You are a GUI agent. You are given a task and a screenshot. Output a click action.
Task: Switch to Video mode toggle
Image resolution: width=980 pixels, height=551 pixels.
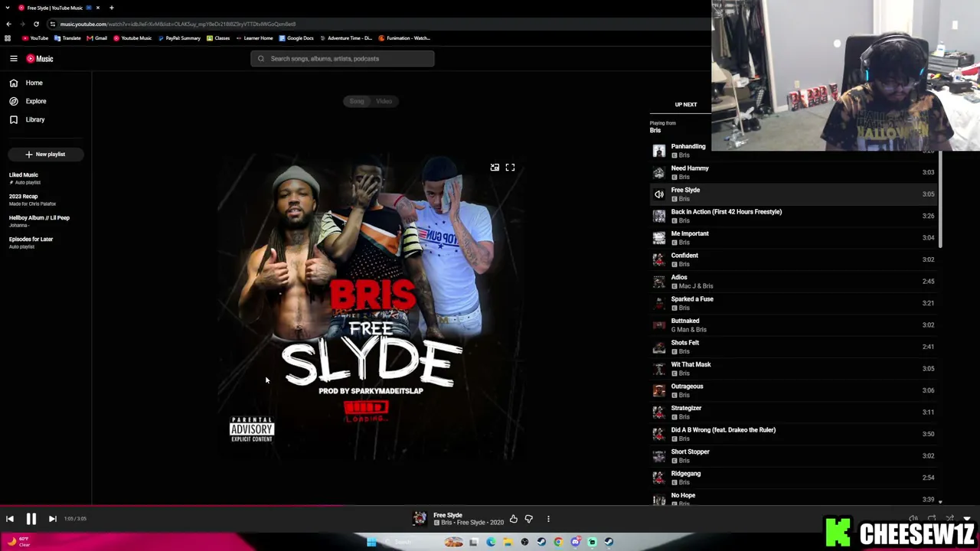[384, 101]
